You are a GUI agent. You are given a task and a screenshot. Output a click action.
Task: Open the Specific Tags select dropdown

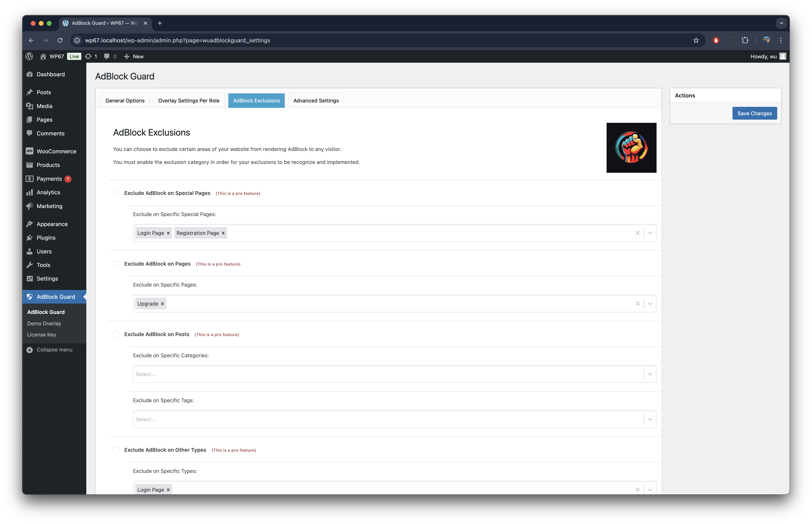[394, 419]
